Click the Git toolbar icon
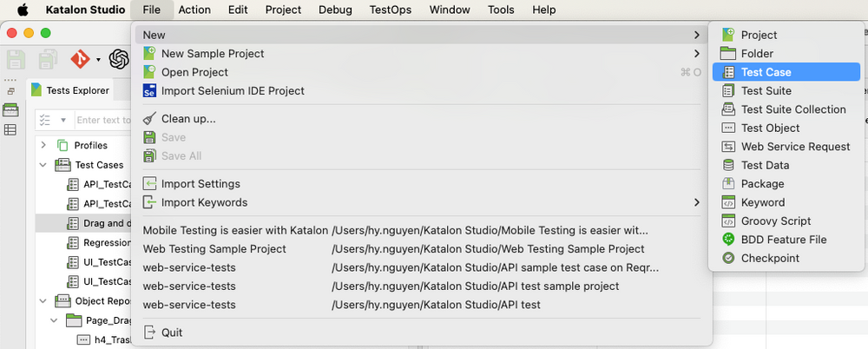Image resolution: width=868 pixels, height=349 pixels. pyautogui.click(x=80, y=59)
